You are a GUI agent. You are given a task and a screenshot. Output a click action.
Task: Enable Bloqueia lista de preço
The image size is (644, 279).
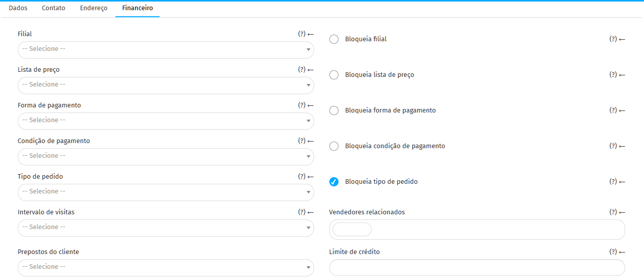point(334,75)
